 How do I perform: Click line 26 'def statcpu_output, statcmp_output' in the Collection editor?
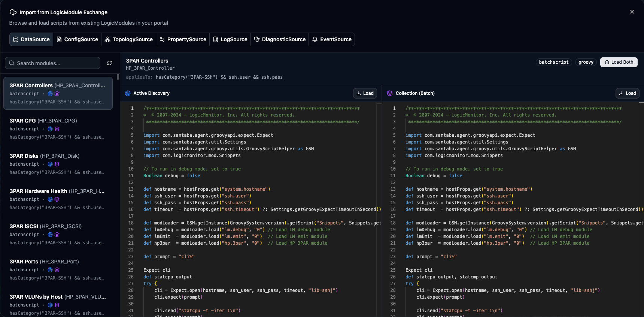point(451,277)
